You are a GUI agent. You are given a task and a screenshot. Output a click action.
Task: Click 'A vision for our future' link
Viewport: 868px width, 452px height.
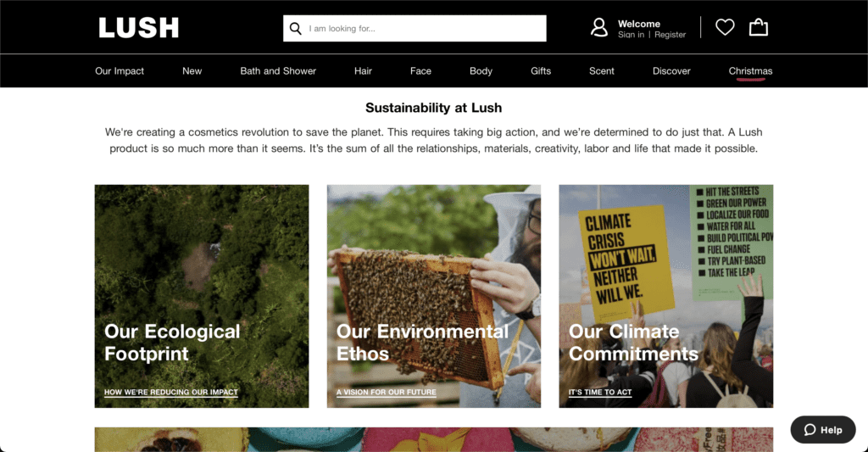click(387, 392)
